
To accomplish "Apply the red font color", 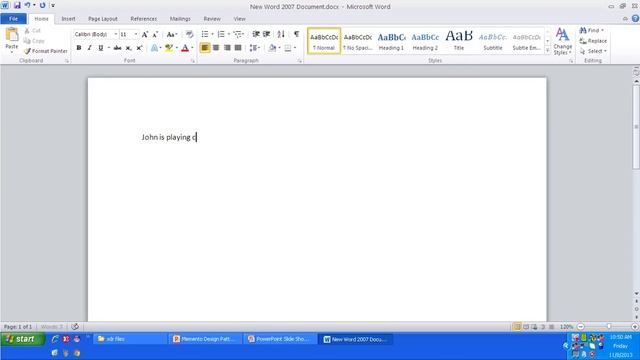I will coord(185,48).
